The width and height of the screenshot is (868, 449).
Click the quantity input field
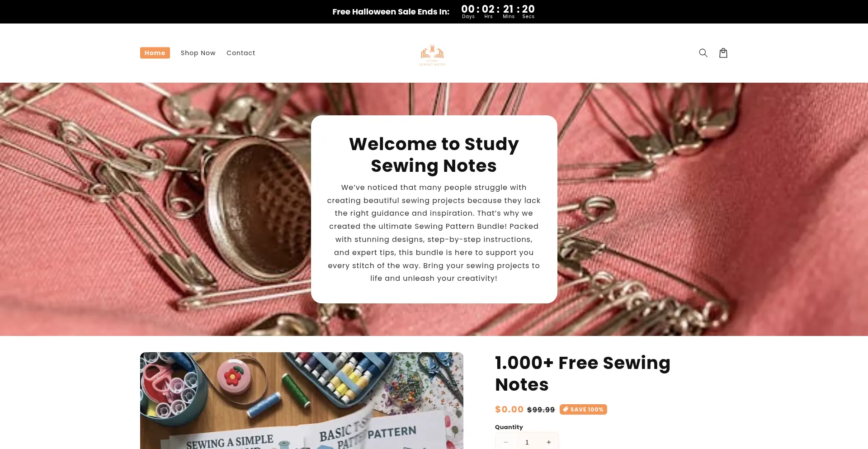tap(527, 442)
